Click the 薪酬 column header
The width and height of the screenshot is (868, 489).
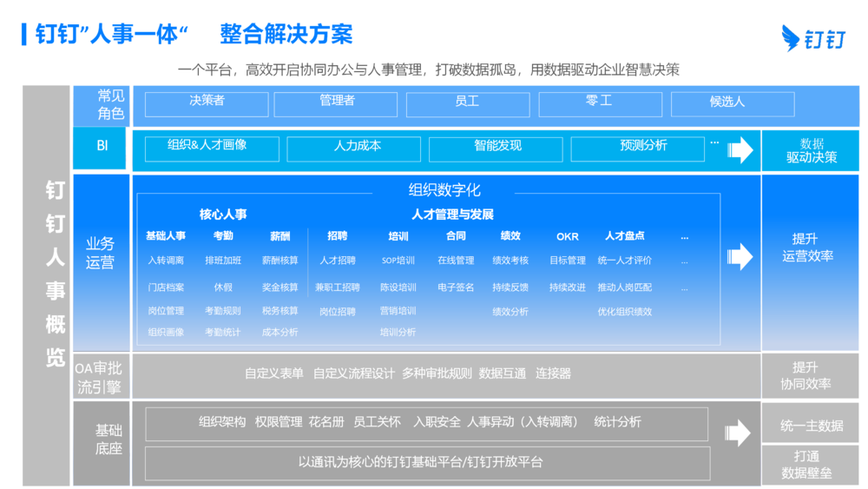pyautogui.click(x=280, y=236)
